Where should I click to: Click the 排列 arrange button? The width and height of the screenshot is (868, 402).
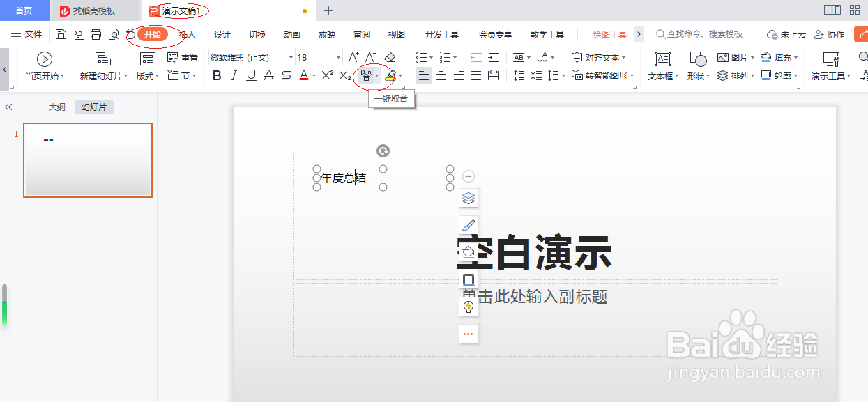(736, 75)
